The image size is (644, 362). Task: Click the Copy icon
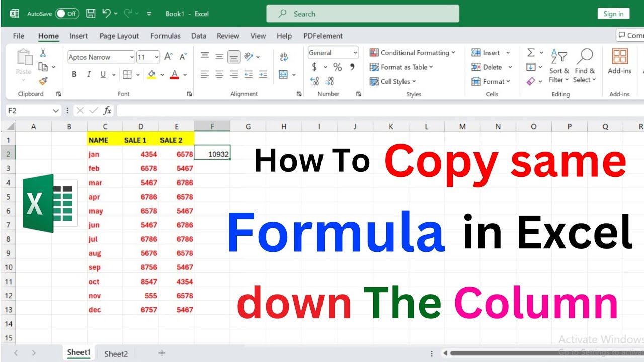[43, 67]
